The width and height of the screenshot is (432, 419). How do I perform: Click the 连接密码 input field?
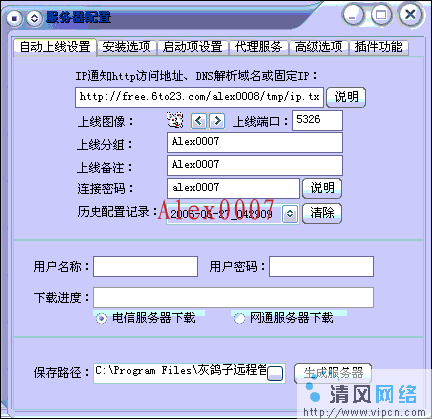[233, 188]
